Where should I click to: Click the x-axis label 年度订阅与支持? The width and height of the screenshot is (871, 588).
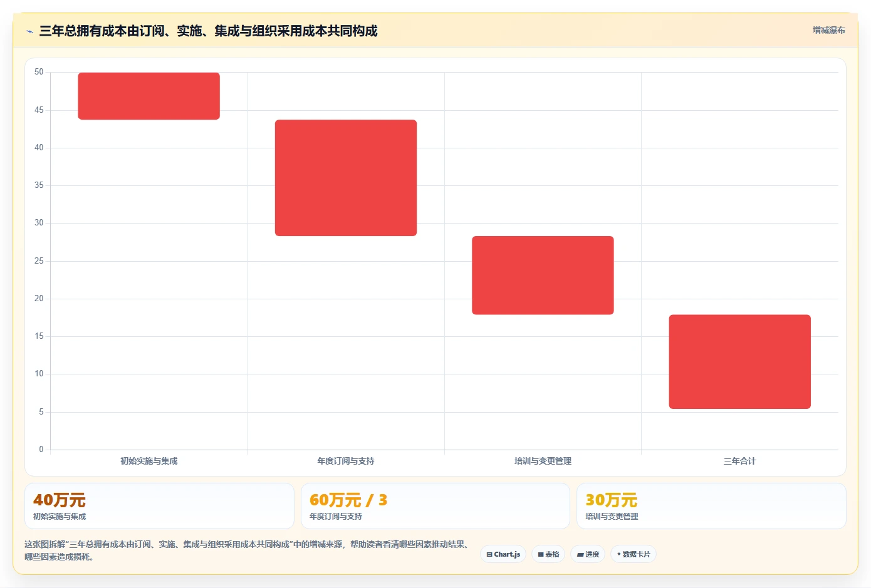[346, 461]
